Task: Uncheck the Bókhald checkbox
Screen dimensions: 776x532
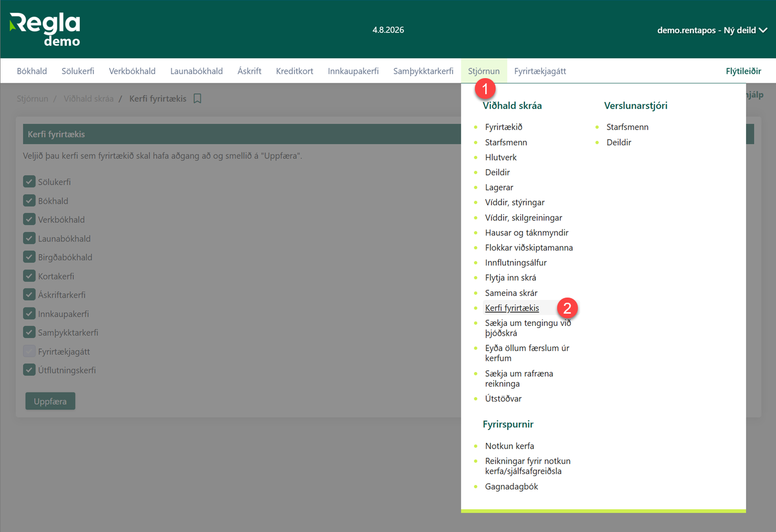Action: click(29, 200)
